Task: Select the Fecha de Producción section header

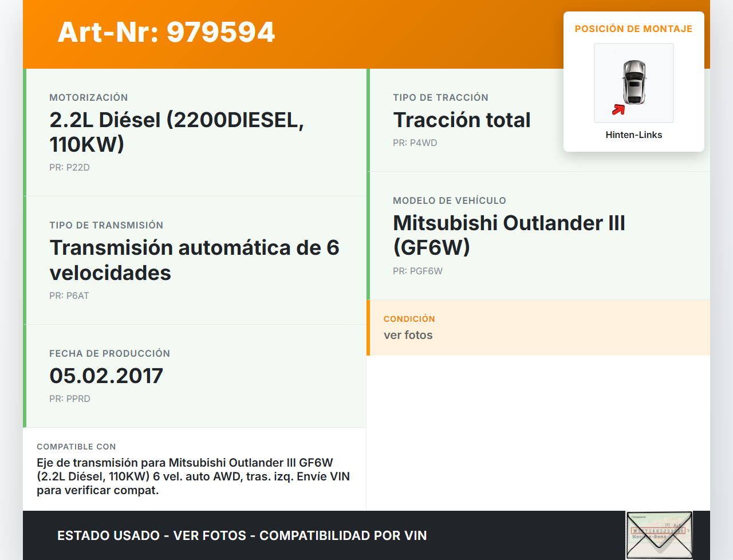Action: click(x=110, y=353)
